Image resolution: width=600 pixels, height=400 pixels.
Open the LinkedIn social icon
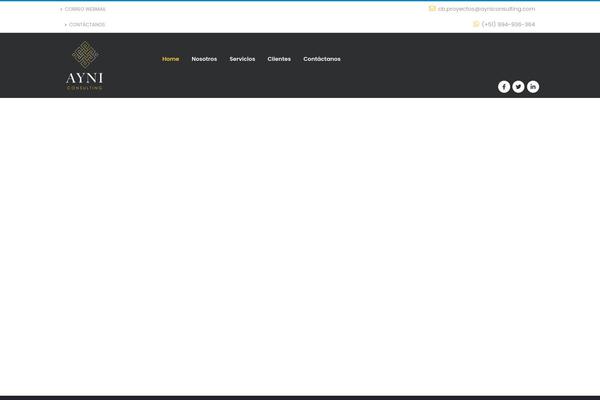click(x=533, y=87)
